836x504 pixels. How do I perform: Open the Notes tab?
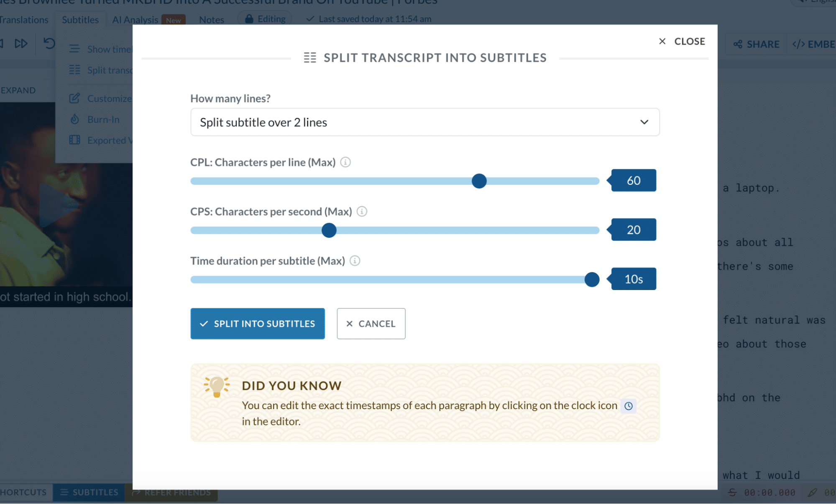tap(212, 20)
